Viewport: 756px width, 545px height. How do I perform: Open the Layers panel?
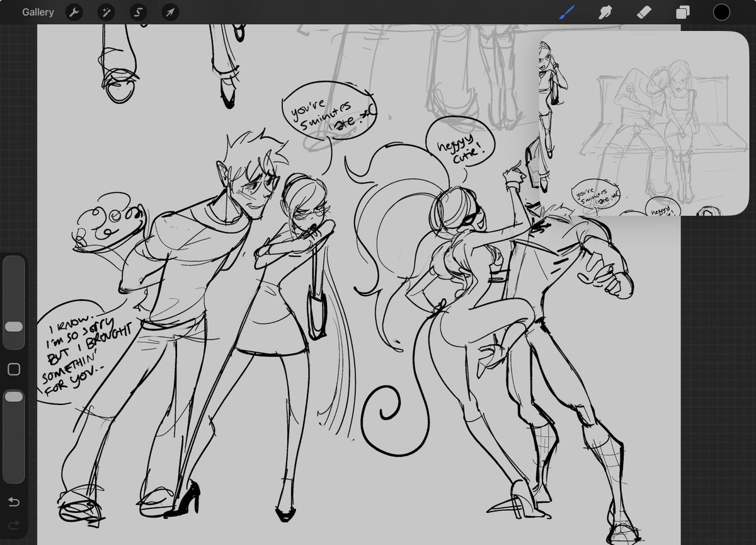click(683, 12)
